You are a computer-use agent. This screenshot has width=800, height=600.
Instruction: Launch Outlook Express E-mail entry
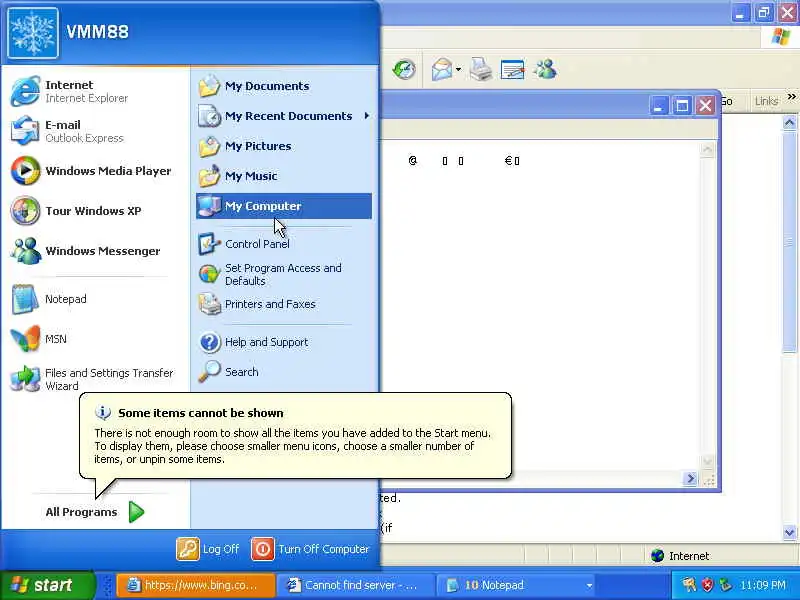[96, 131]
